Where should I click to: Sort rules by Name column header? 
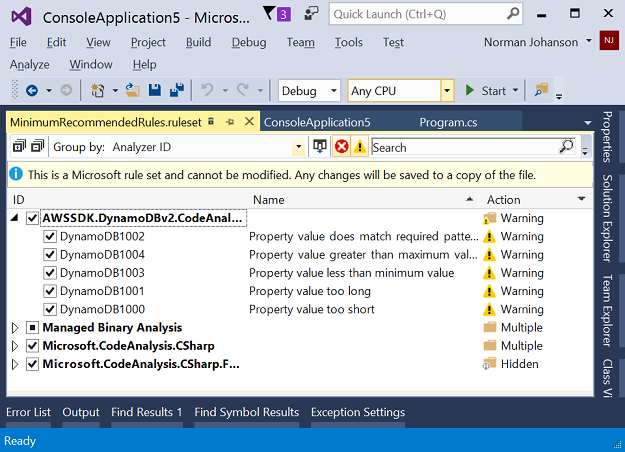pyautogui.click(x=269, y=200)
